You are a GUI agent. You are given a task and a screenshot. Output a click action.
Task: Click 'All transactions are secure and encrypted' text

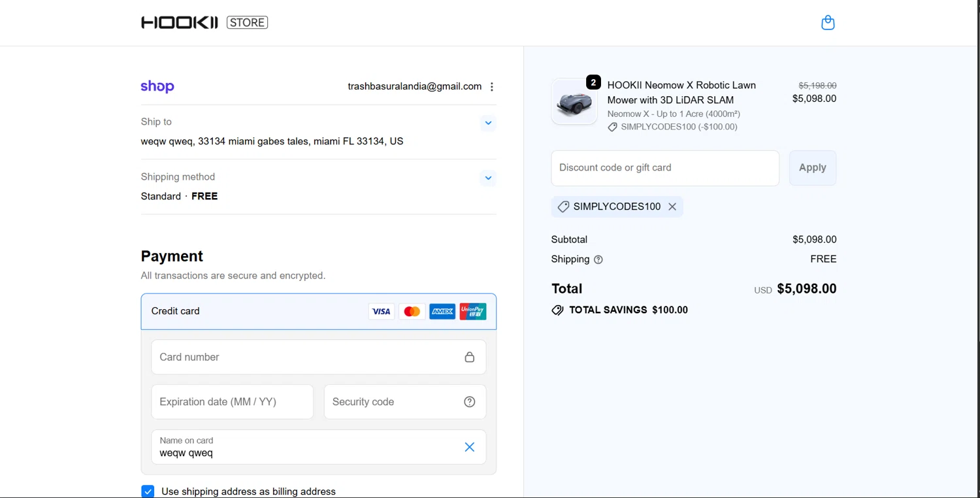click(233, 276)
